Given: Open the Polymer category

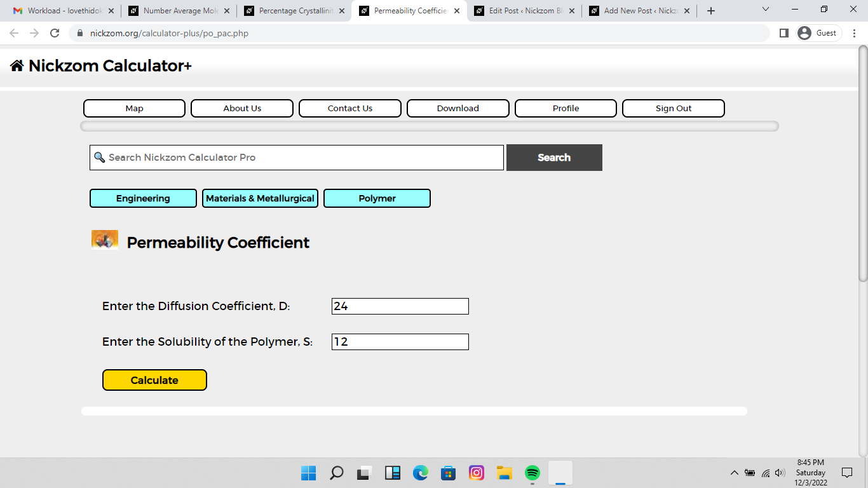Looking at the screenshot, I should tap(377, 198).
